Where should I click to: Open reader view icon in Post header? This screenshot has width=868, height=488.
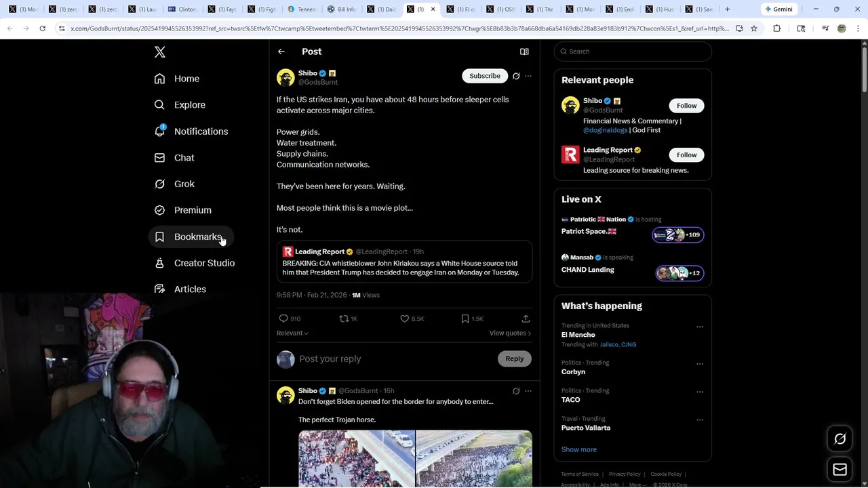tap(524, 52)
